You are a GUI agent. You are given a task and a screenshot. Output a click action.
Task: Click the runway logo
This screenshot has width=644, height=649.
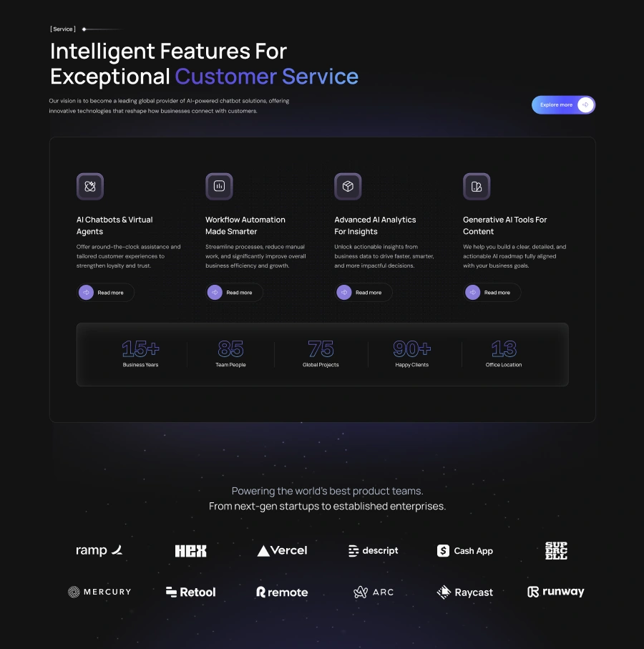[x=555, y=592]
